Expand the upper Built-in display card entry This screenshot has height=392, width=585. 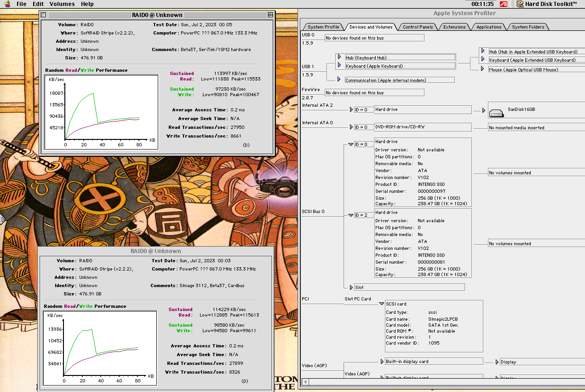pyautogui.click(x=382, y=361)
